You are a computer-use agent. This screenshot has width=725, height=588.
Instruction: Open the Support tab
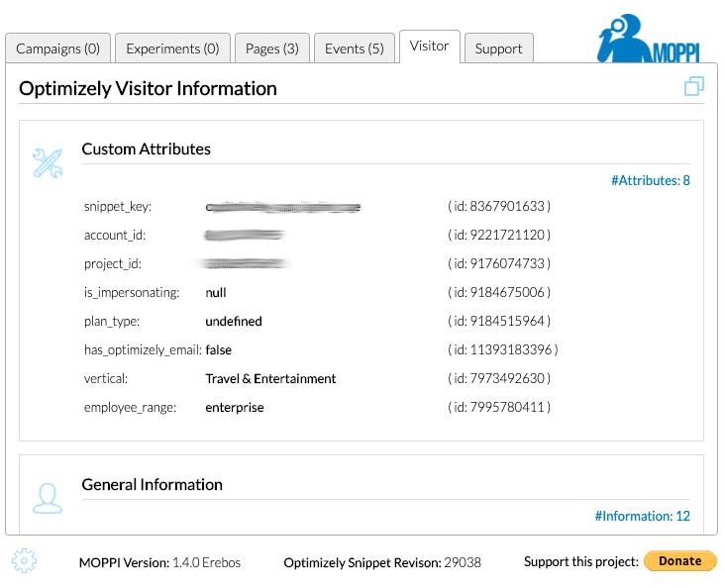tap(498, 49)
